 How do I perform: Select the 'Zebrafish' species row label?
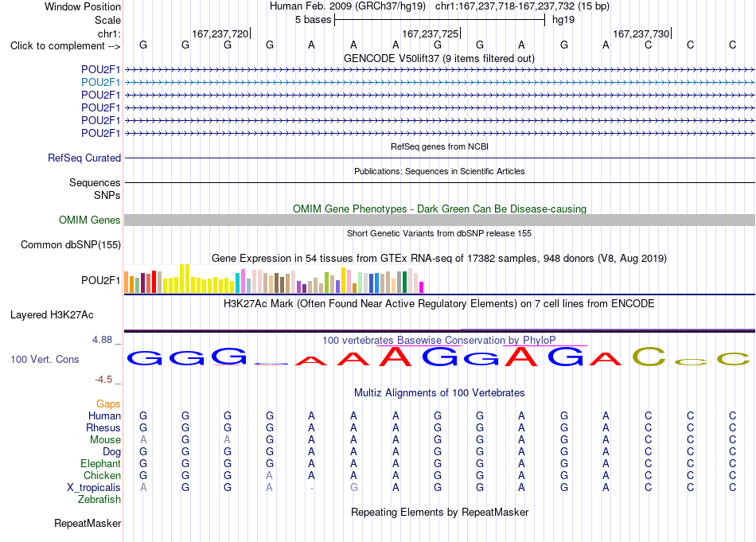[x=99, y=500]
